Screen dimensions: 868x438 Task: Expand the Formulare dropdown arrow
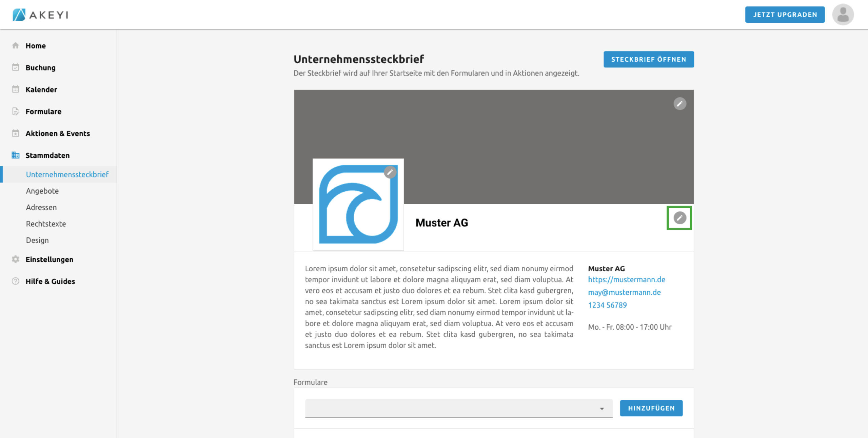(601, 409)
